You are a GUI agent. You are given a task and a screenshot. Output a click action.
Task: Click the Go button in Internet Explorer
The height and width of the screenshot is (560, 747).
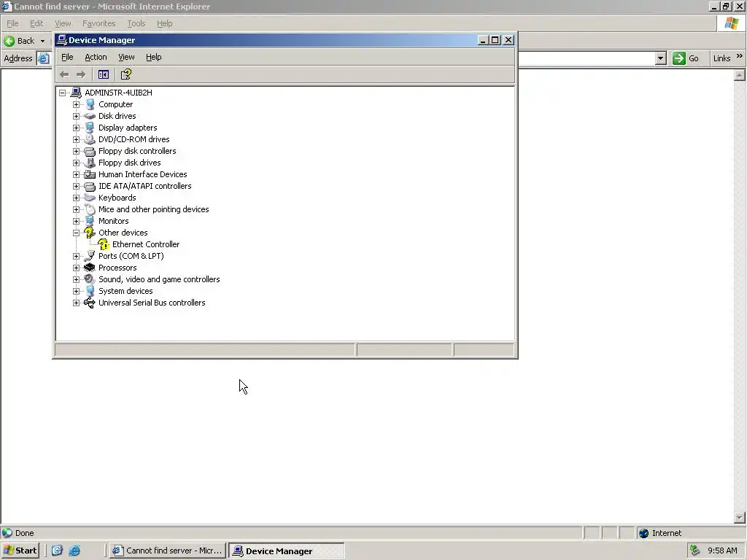[686, 58]
